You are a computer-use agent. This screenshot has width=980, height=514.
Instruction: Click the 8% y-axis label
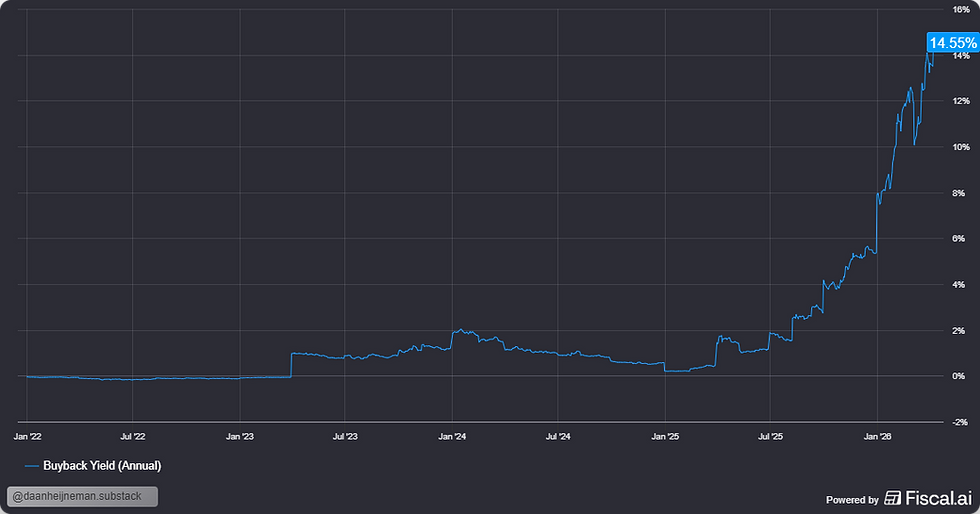click(x=959, y=193)
